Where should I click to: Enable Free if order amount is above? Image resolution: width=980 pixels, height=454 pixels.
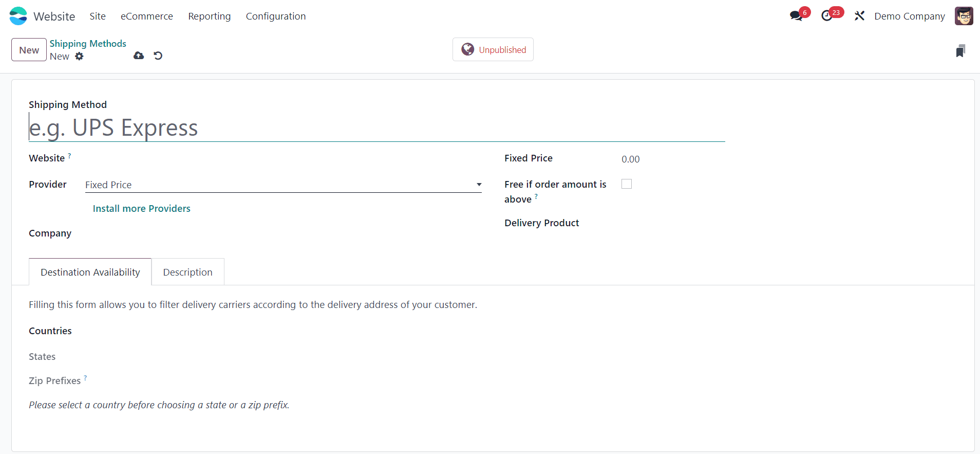coord(627,184)
